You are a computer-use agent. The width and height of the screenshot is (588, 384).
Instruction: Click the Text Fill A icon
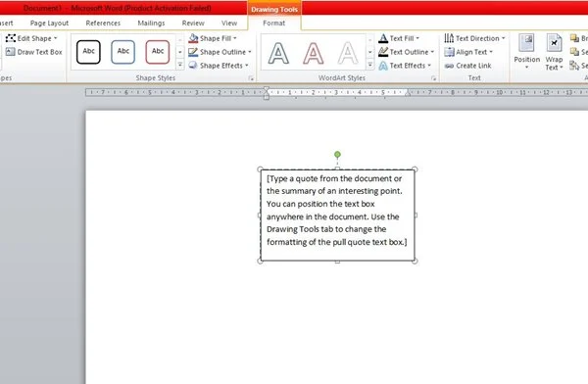point(383,38)
